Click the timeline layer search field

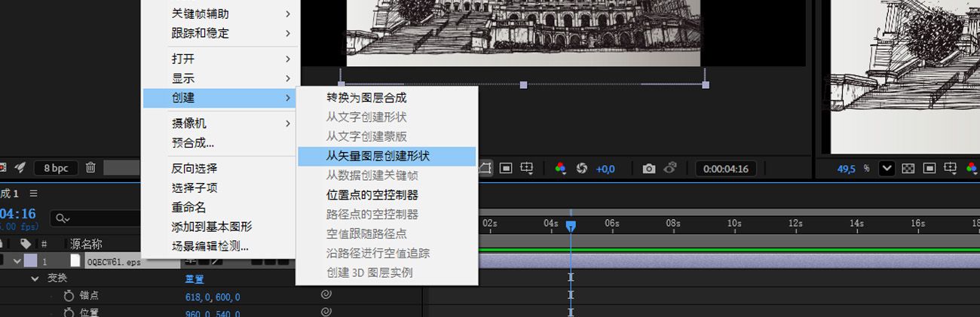[x=96, y=218]
